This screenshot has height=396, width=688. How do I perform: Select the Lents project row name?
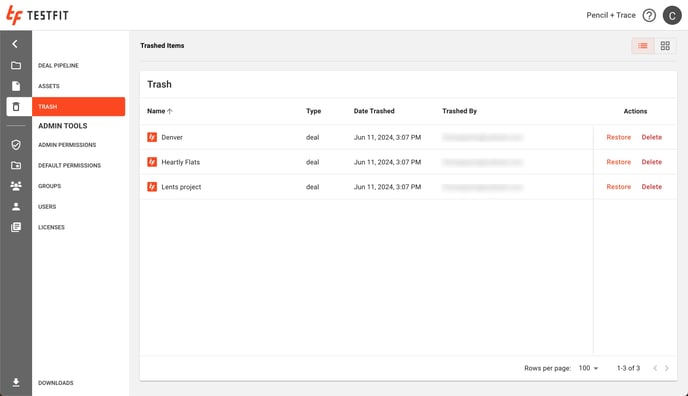point(181,187)
